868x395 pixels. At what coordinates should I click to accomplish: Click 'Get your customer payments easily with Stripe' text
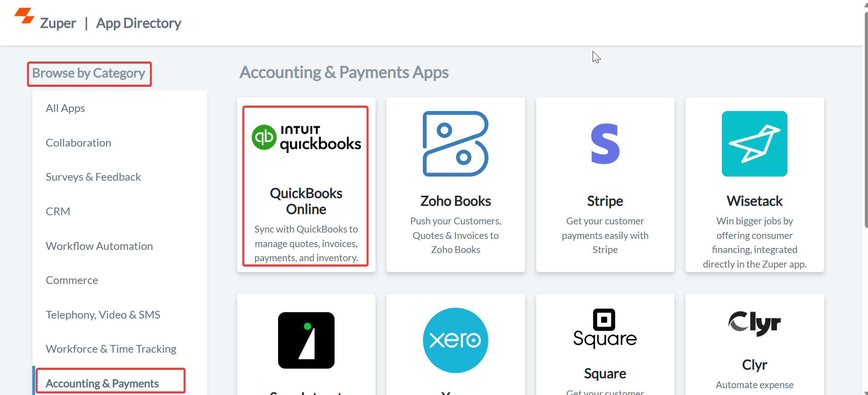[605, 235]
